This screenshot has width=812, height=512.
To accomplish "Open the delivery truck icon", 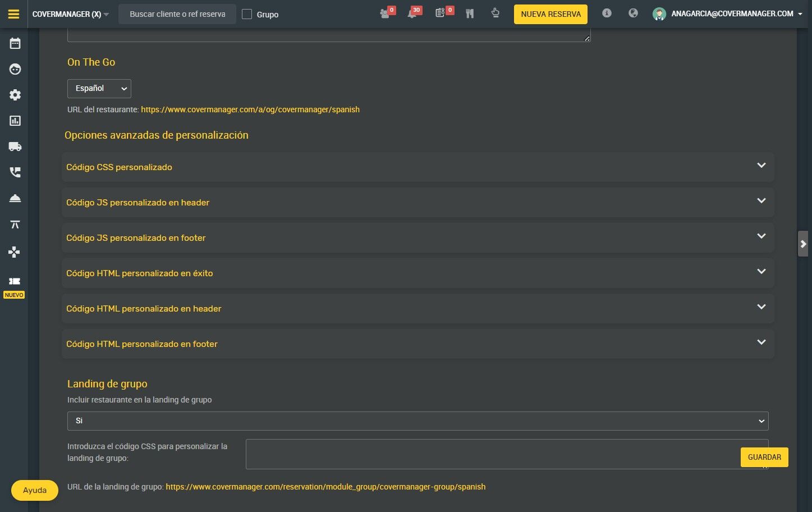I will tap(15, 147).
